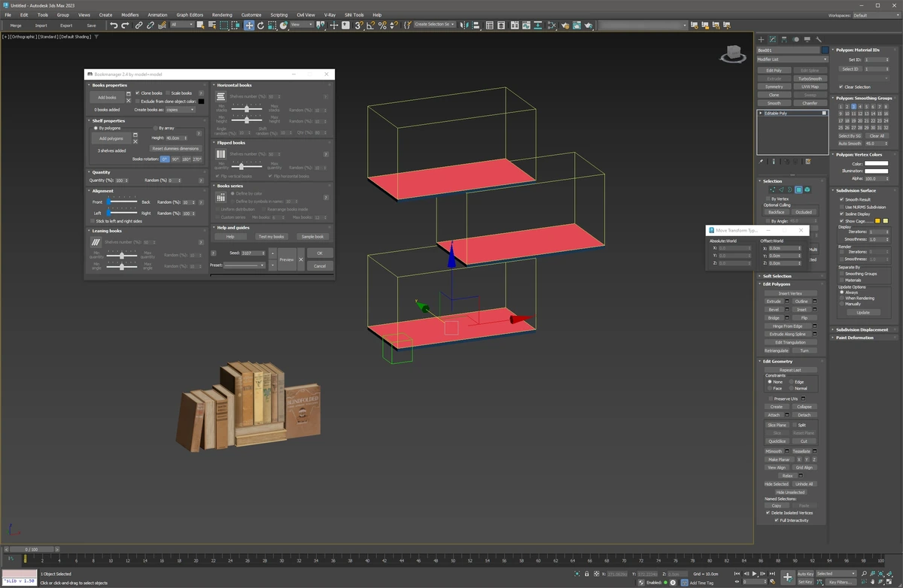Click the Flipped books icon
Viewport: 903px width, 588px height.
(221, 154)
